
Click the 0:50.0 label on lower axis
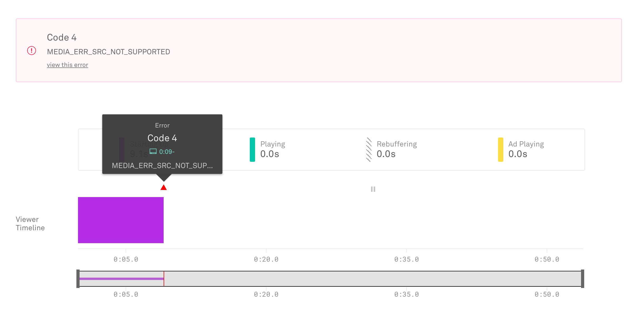(547, 295)
